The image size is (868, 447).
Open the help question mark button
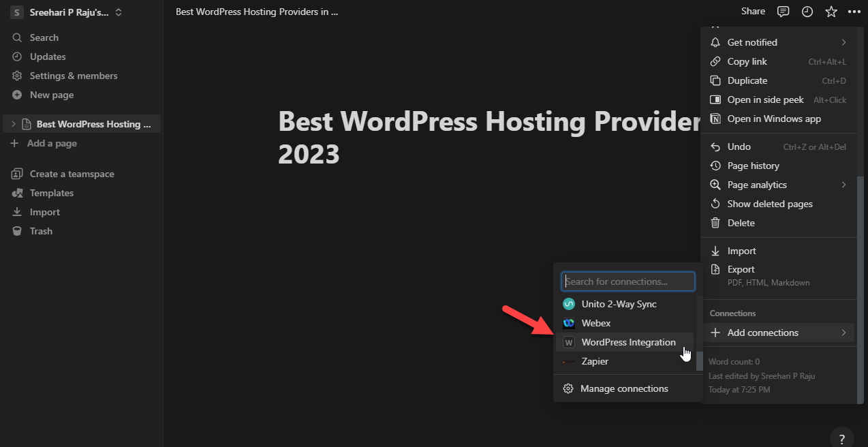(842, 438)
